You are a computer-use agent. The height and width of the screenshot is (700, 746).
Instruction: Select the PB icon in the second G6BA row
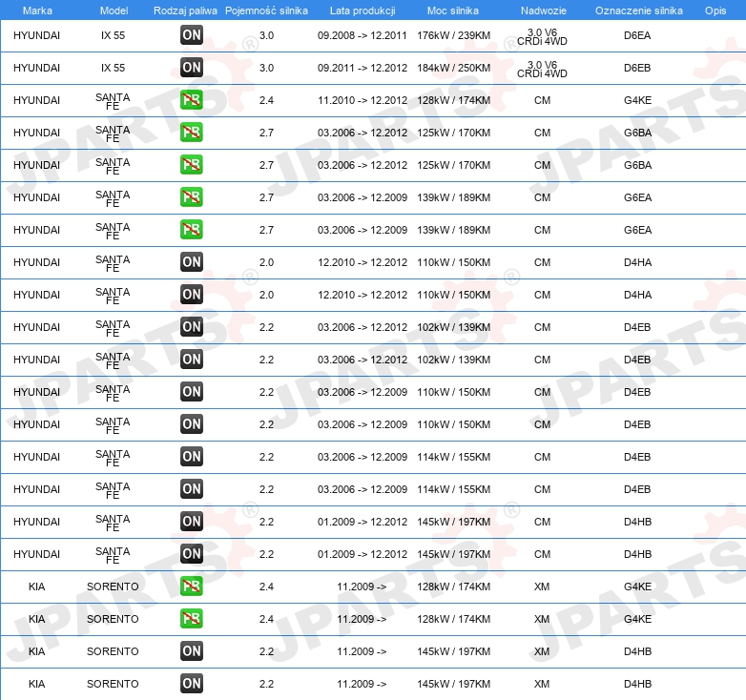click(192, 165)
